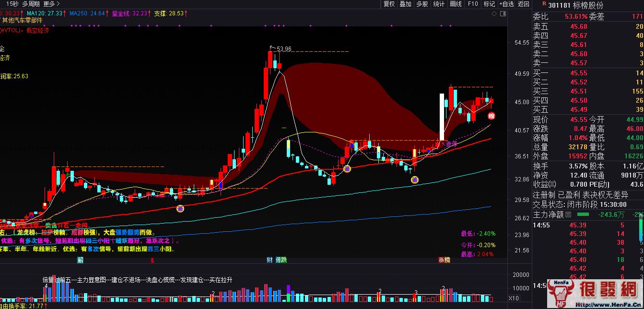Click the diamond icon above the chart
The width and height of the screenshot is (644, 309).
pyautogui.click(x=495, y=14)
